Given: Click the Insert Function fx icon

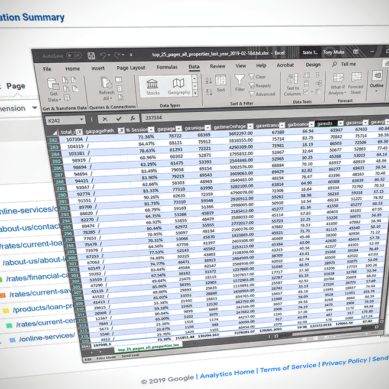Looking at the screenshot, I should [x=132, y=118].
